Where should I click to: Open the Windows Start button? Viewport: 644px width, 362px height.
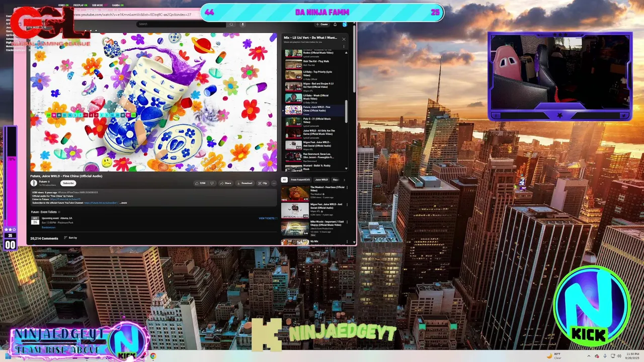click(8, 356)
